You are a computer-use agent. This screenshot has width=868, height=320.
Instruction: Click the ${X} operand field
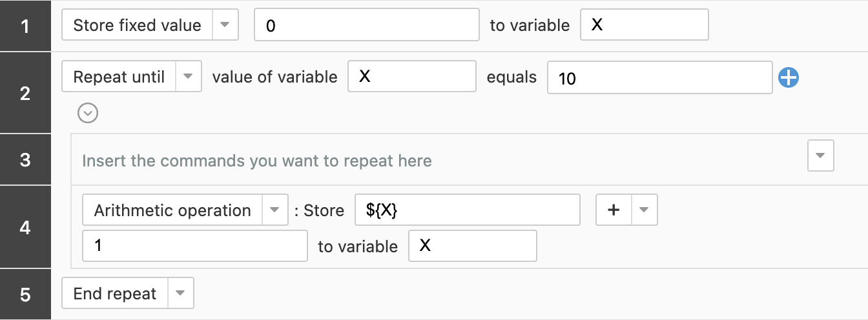click(x=467, y=210)
